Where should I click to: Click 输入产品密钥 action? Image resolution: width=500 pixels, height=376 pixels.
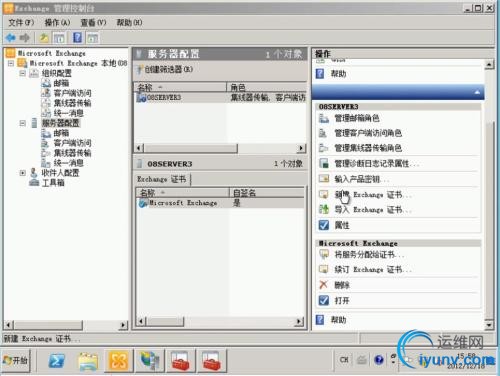tap(362, 179)
